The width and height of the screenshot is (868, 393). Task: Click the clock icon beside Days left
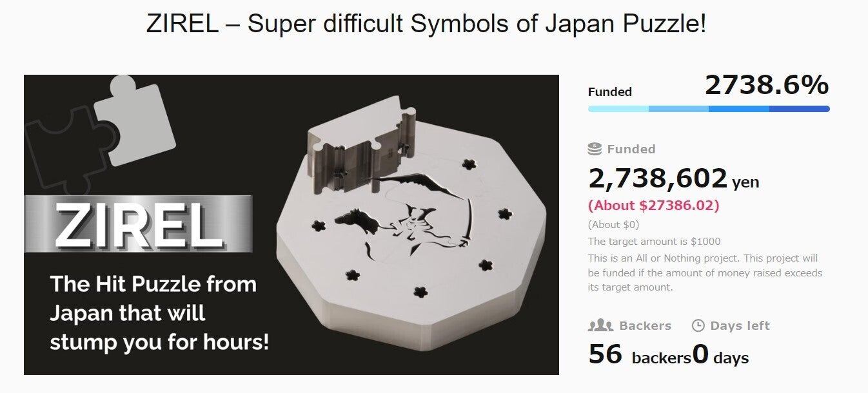point(698,325)
